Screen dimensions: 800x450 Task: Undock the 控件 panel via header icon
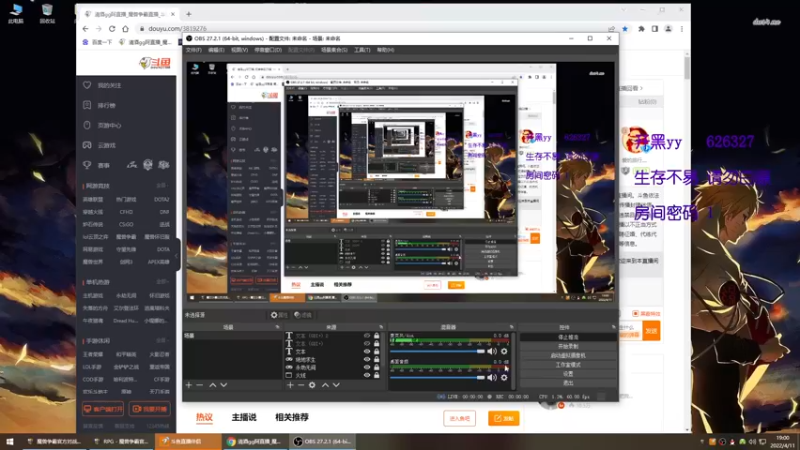[x=613, y=327]
